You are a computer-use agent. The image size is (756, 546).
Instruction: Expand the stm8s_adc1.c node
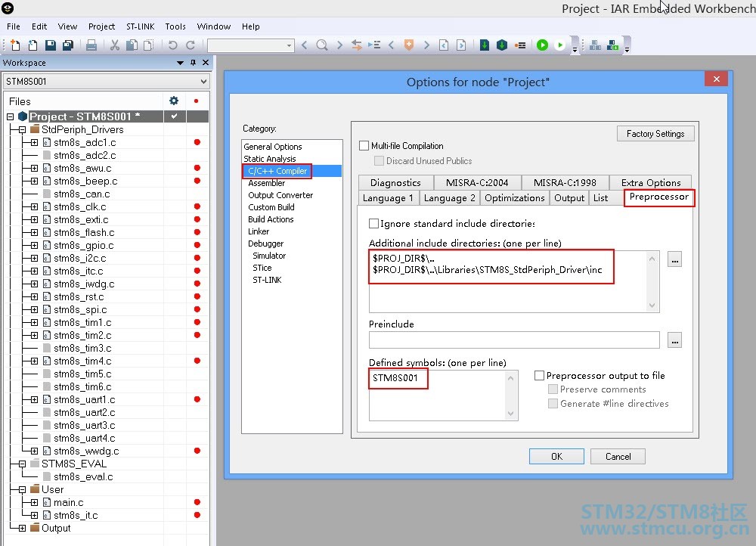(x=34, y=142)
